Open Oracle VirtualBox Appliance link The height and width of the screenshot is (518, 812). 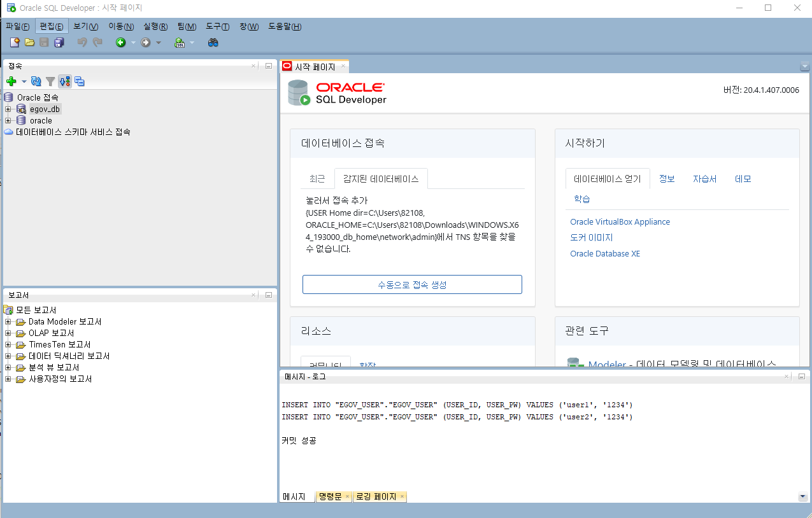pos(620,222)
